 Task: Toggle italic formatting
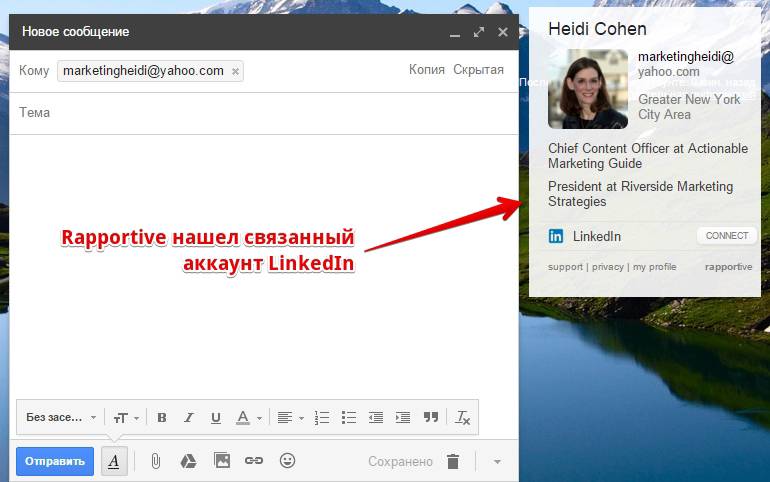pos(189,418)
